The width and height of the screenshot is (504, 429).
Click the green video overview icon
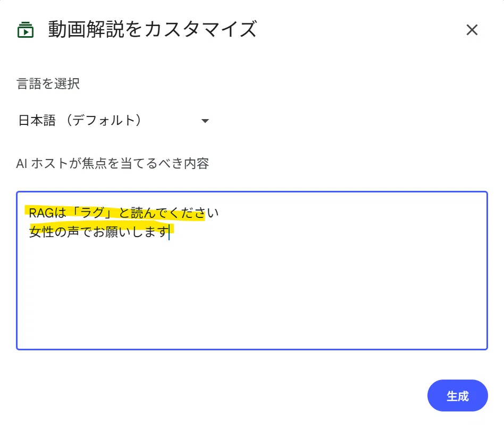(26, 30)
